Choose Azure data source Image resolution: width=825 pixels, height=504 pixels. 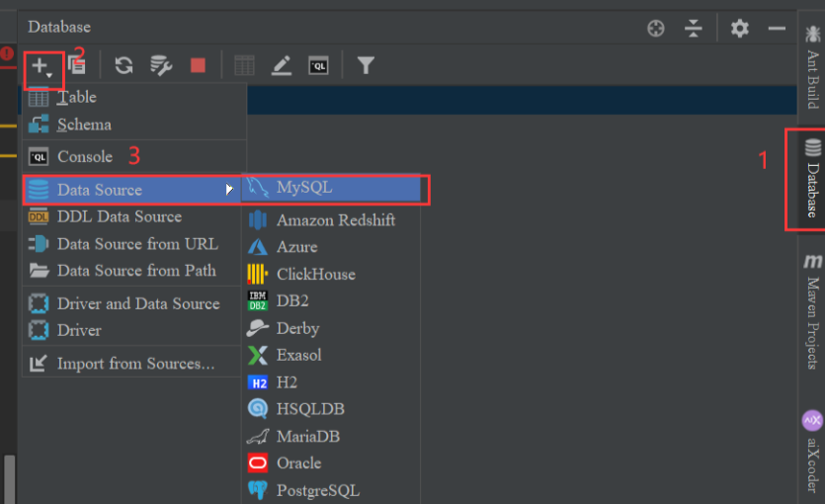331,247
